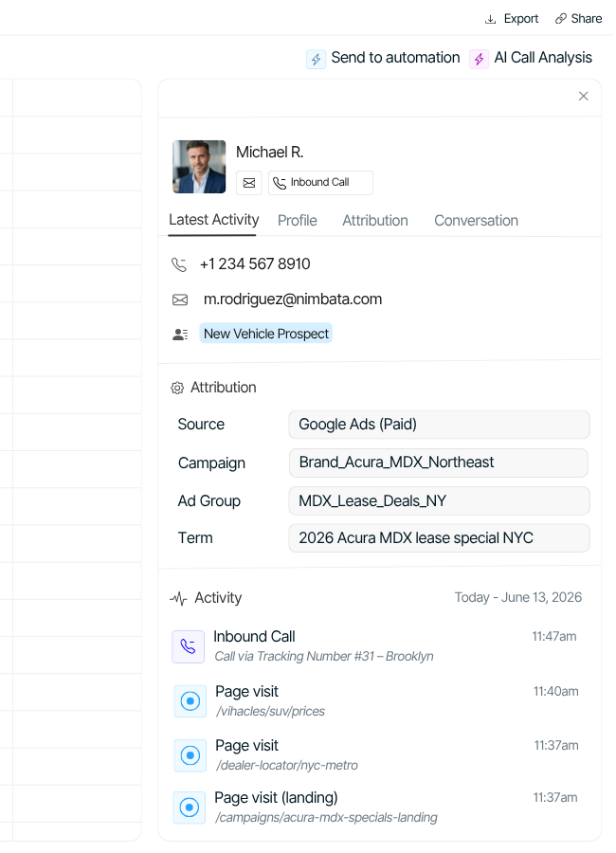Click the Campaign field Brand_Acura_MDX_Northeast
616x853 pixels.
pyautogui.click(x=438, y=463)
